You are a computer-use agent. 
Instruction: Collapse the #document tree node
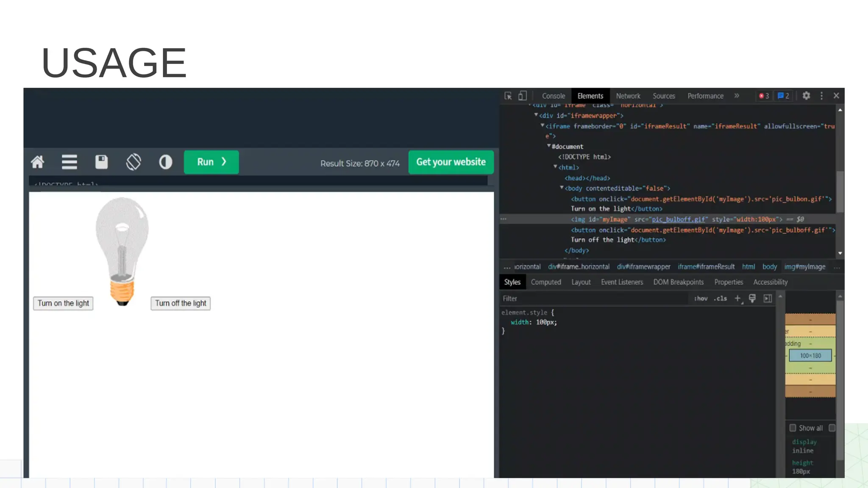pos(549,146)
